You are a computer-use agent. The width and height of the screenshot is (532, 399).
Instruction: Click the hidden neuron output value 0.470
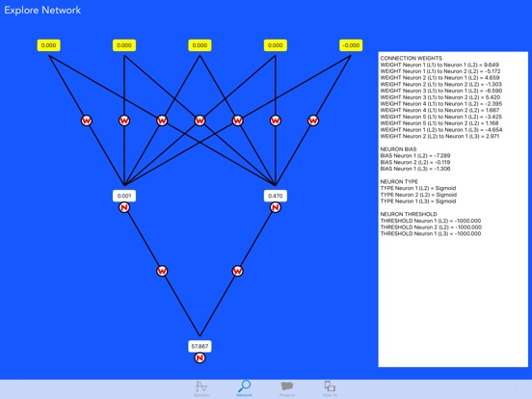(x=276, y=196)
